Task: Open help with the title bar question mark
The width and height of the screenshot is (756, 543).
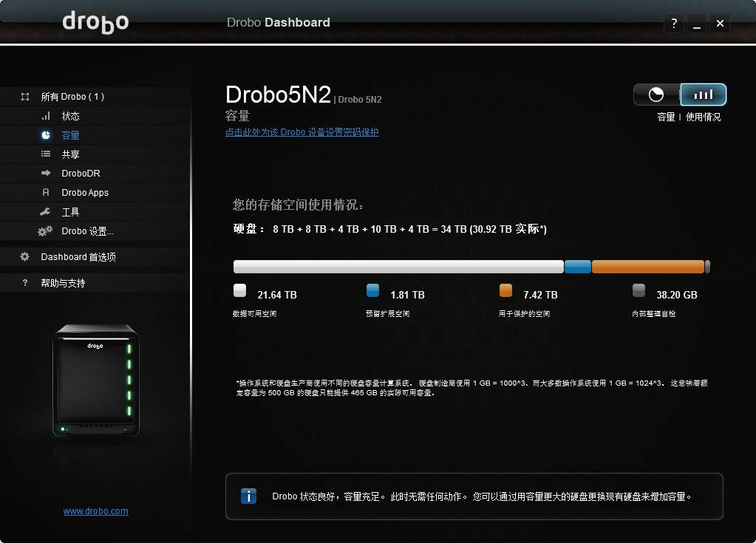Action: pyautogui.click(x=674, y=23)
